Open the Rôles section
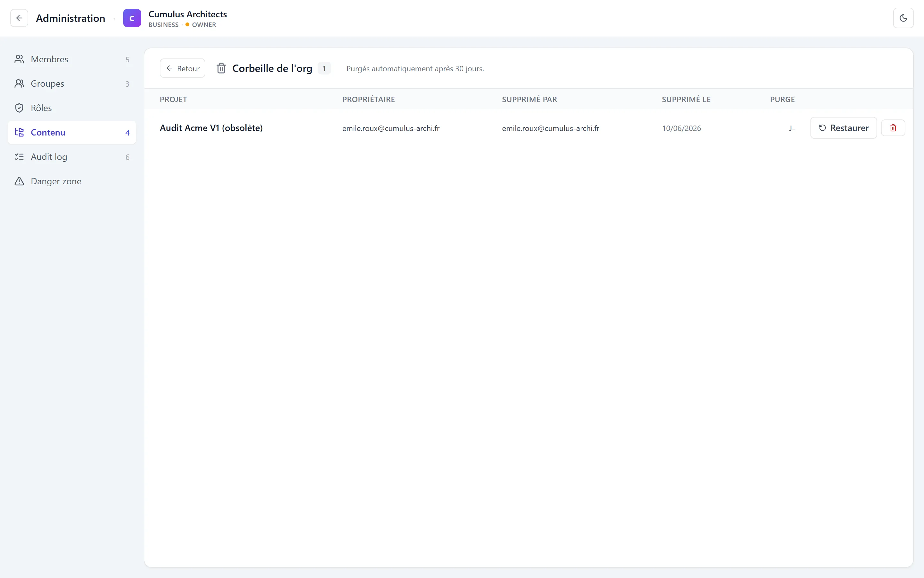The image size is (924, 578). [x=72, y=108]
